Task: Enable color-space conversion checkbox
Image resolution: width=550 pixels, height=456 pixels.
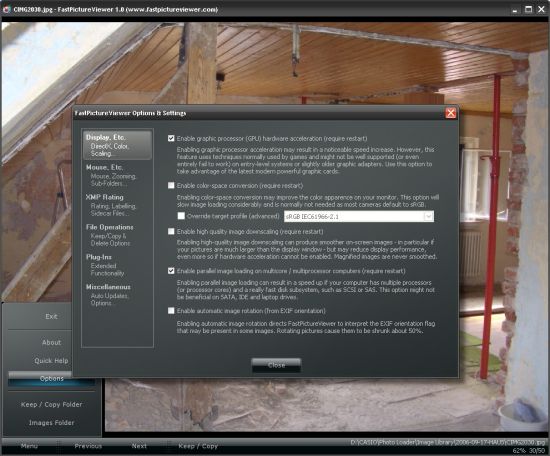Action: pos(171,185)
